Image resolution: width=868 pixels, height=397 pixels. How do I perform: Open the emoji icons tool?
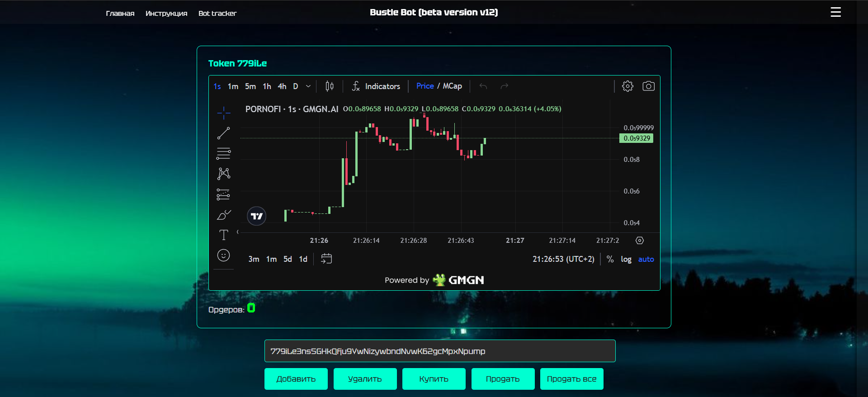coord(223,255)
